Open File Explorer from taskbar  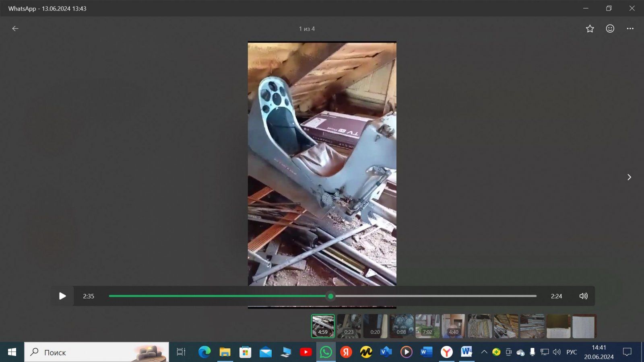tap(225, 352)
